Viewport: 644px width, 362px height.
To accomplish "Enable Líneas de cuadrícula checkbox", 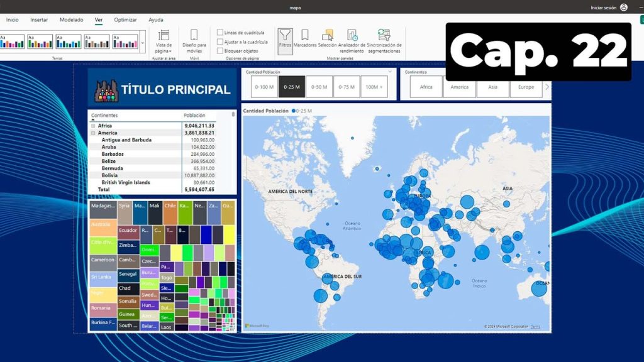I will 220,33.
